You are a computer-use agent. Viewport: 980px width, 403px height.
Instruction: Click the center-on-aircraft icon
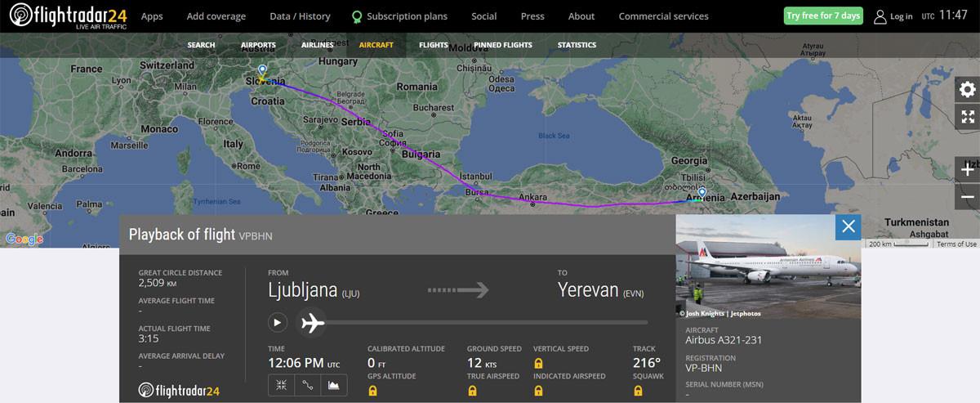(x=281, y=385)
